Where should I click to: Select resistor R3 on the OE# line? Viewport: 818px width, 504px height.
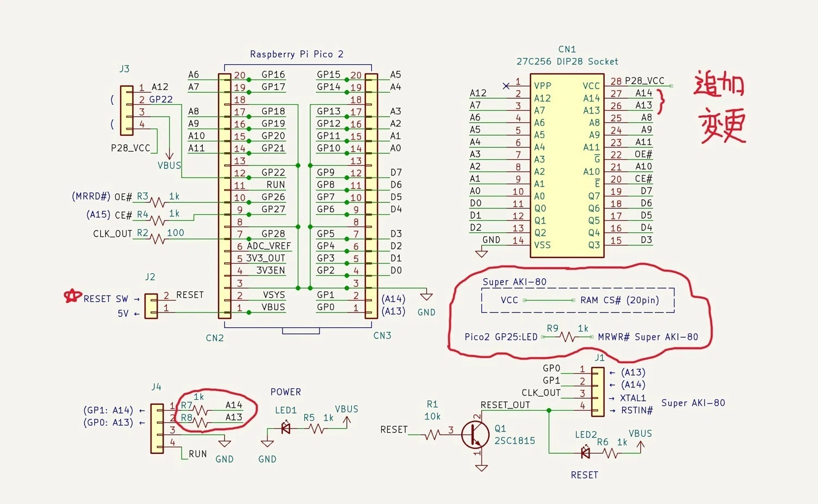(x=158, y=202)
